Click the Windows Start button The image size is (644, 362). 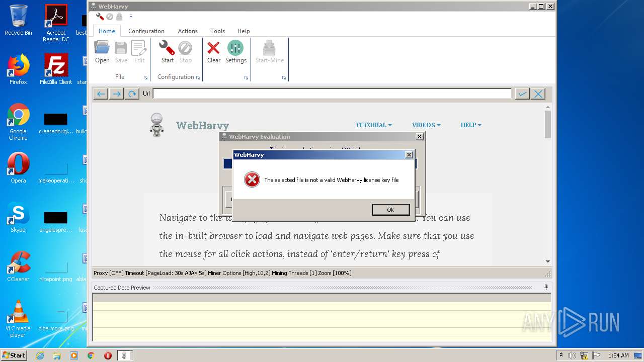coord(14,355)
